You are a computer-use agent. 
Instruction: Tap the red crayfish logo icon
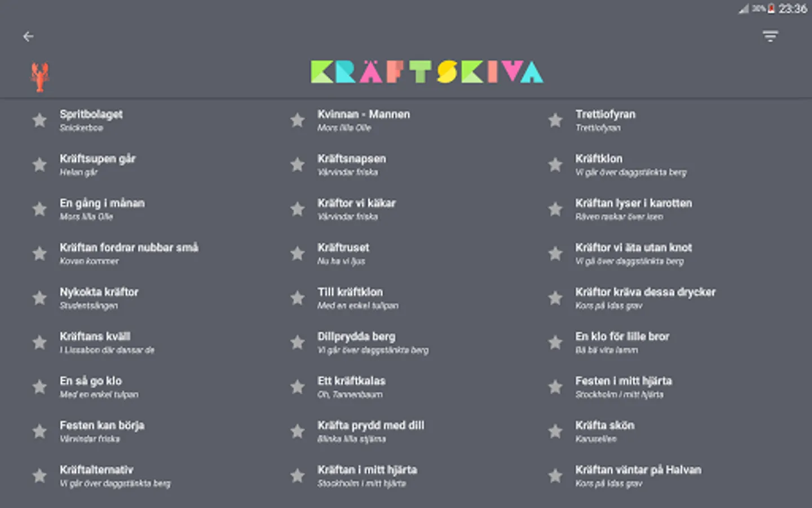coord(40,77)
